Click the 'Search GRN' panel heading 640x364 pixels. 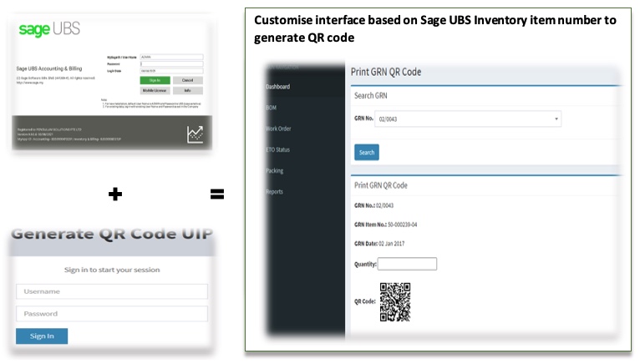(371, 95)
